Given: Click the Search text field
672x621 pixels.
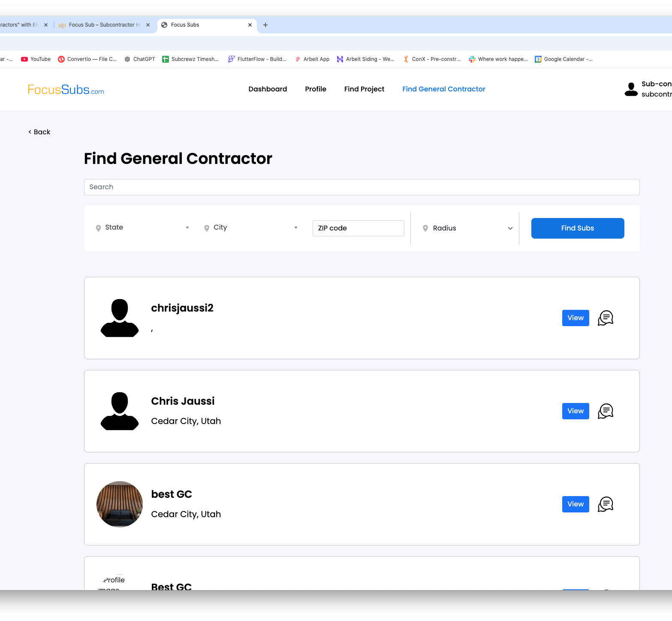Looking at the screenshot, I should [x=362, y=187].
